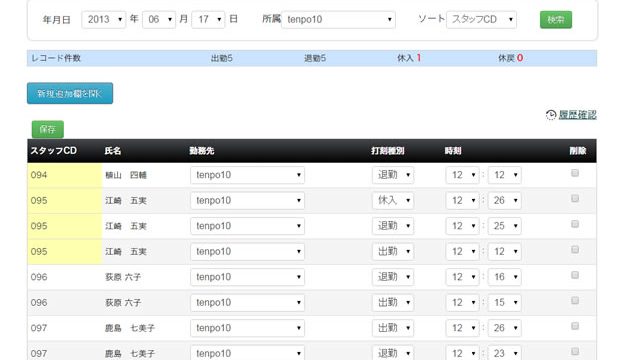640x360 pixels.
Task: Open the 退勤 type dropdown for staff 094
Action: (x=393, y=175)
